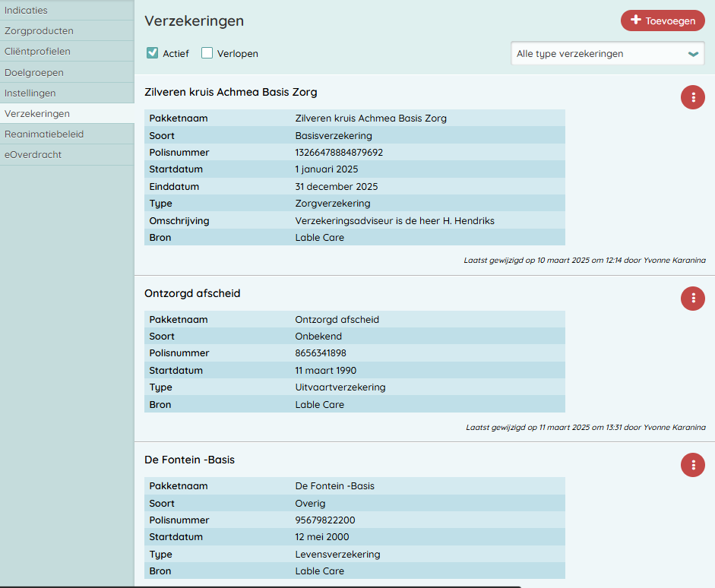
Task: Navigate to Doelgroepen section
Action: pyautogui.click(x=34, y=72)
